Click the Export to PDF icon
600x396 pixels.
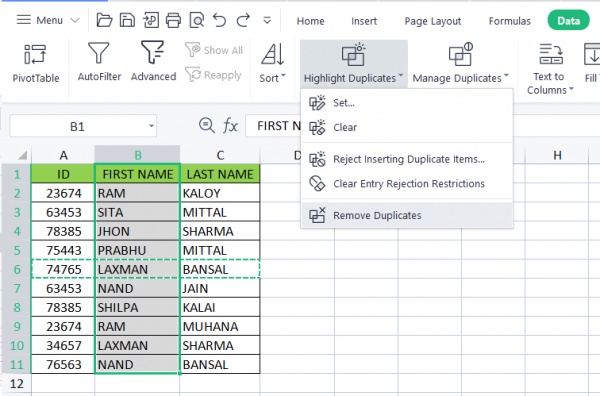click(x=151, y=20)
